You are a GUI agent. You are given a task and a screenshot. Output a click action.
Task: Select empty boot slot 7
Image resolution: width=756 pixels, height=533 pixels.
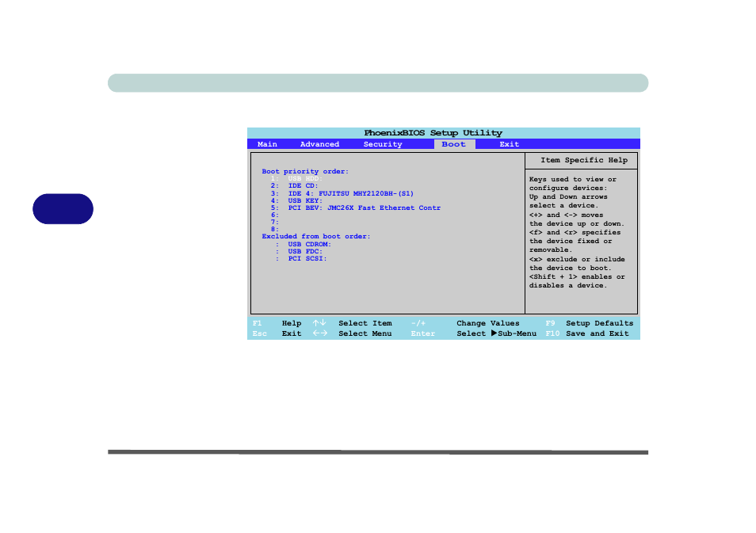tap(275, 223)
